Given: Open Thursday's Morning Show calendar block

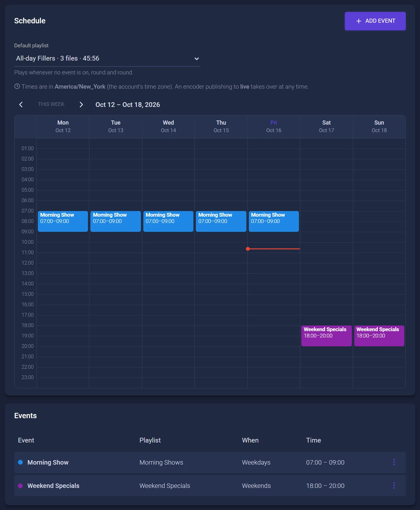Looking at the screenshot, I should (x=221, y=221).
